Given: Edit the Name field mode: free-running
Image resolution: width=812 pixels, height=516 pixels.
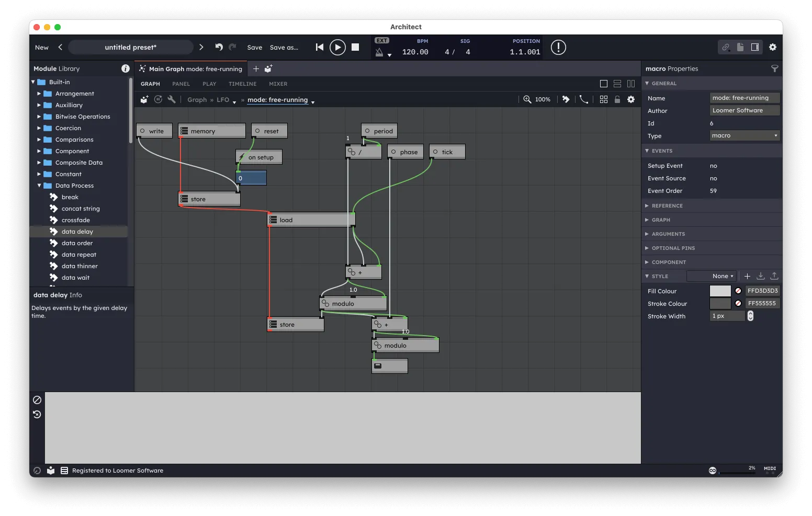Looking at the screenshot, I should pos(745,98).
